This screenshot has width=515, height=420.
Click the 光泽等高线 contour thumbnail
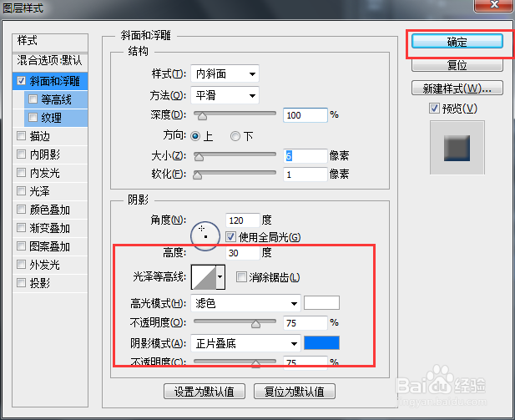coord(204,277)
